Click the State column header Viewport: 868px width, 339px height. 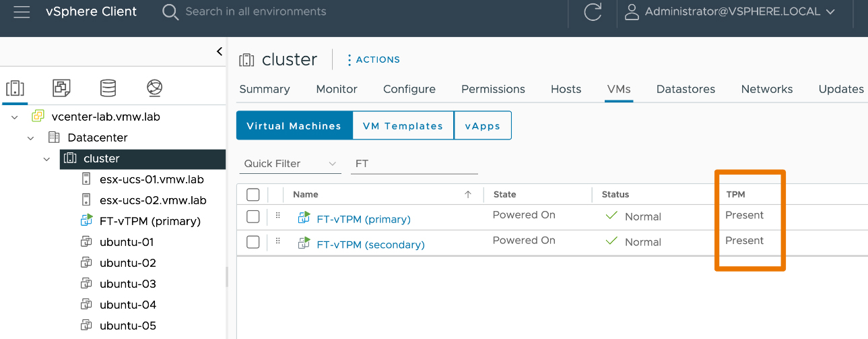pyautogui.click(x=505, y=194)
